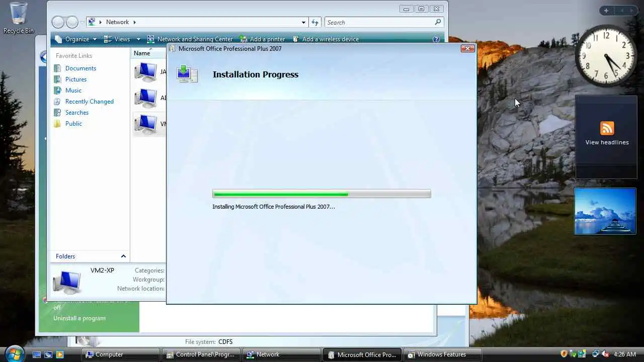Open the recent pages dropdown beside navigation arrows

click(82, 22)
